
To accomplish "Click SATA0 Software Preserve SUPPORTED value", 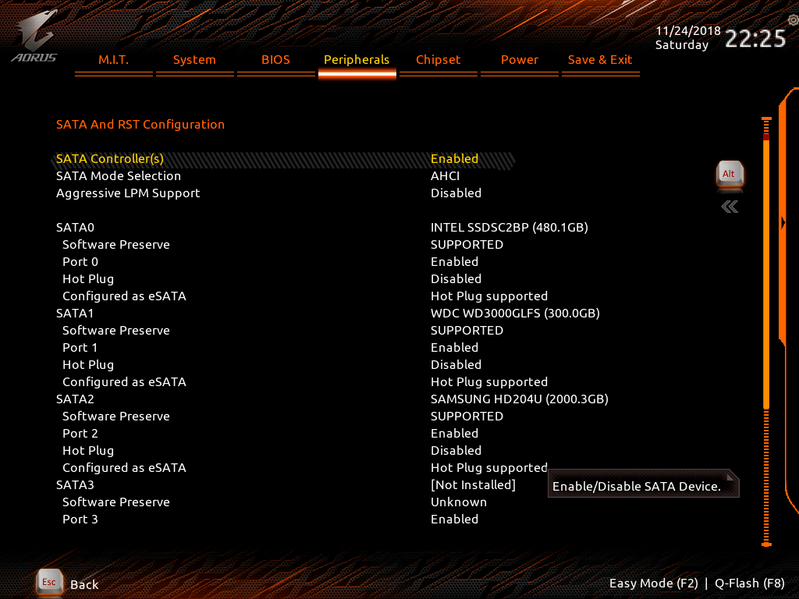I will (467, 245).
